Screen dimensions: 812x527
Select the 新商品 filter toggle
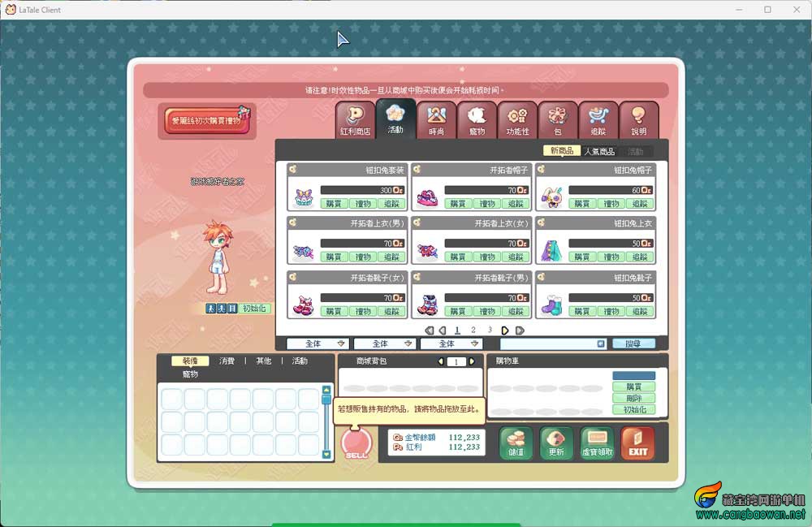(x=562, y=151)
